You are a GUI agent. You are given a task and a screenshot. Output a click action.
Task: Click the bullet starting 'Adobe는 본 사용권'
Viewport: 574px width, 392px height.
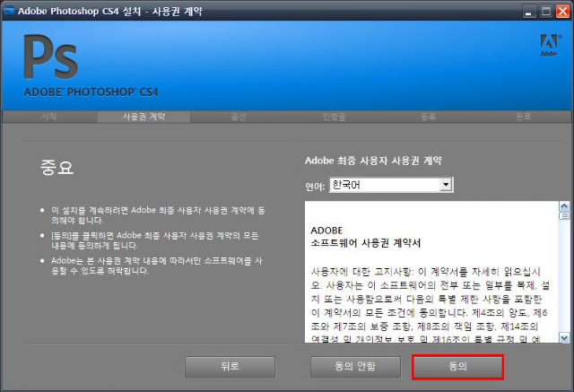click(x=157, y=266)
